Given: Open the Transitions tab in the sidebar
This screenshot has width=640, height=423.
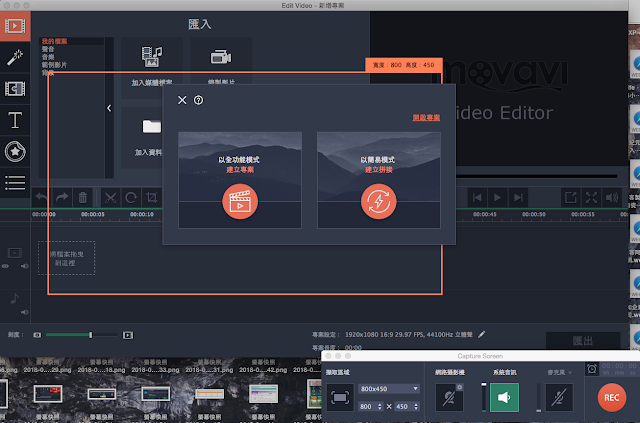Looking at the screenshot, I should coord(15,89).
